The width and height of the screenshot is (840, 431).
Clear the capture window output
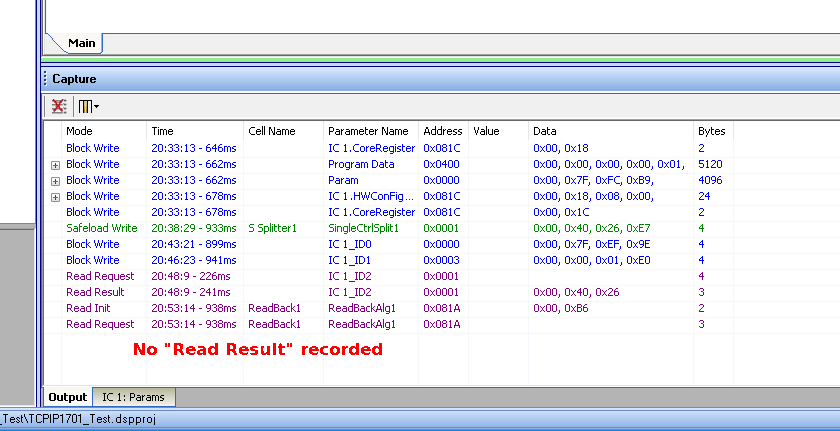(x=58, y=107)
